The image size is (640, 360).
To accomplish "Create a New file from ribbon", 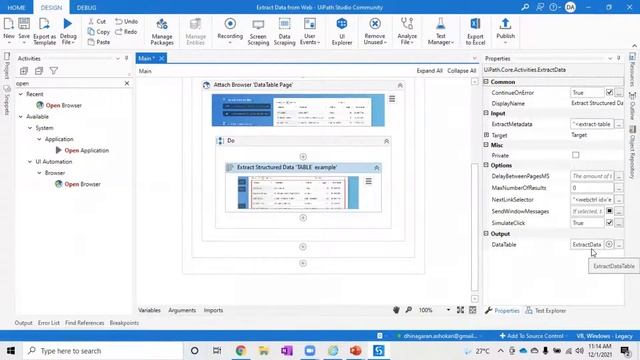I will pos(9,30).
